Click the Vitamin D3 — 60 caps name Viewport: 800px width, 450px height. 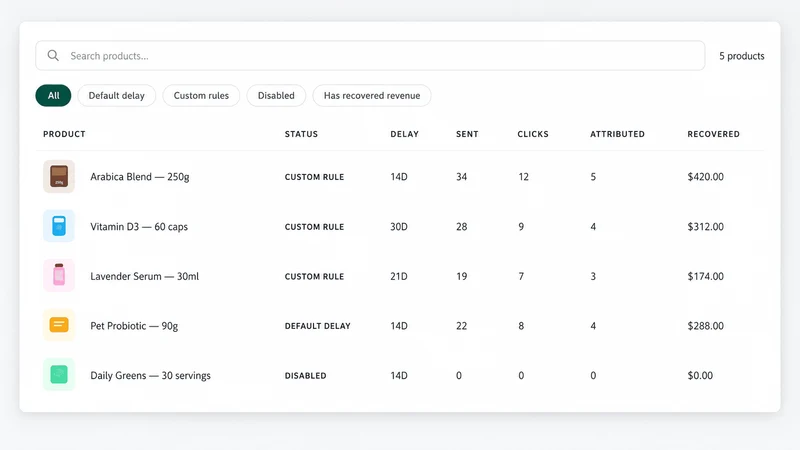[x=139, y=227]
